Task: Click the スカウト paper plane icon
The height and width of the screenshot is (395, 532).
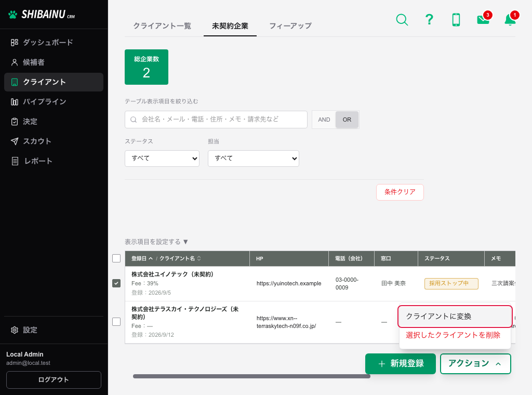Action: pos(14,141)
